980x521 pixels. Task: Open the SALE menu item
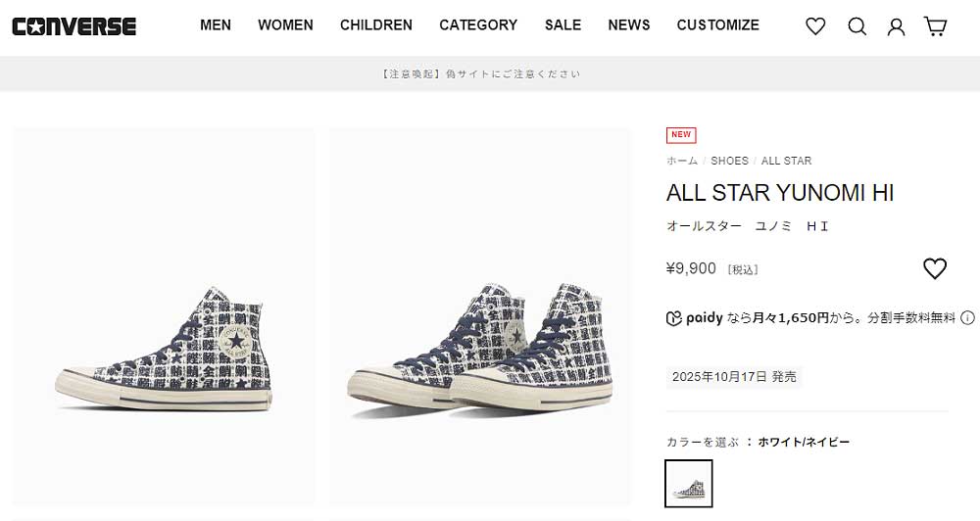[563, 25]
